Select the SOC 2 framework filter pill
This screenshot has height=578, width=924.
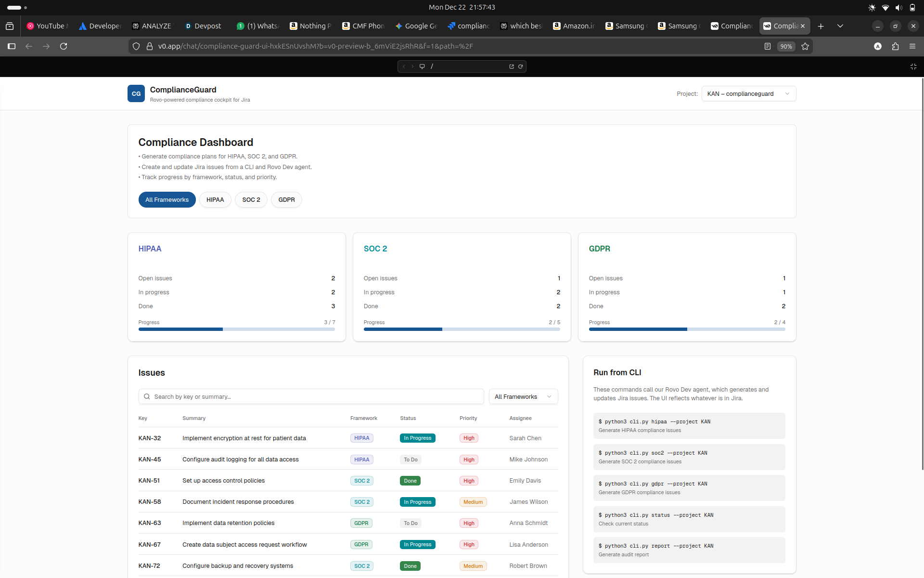pyautogui.click(x=251, y=200)
